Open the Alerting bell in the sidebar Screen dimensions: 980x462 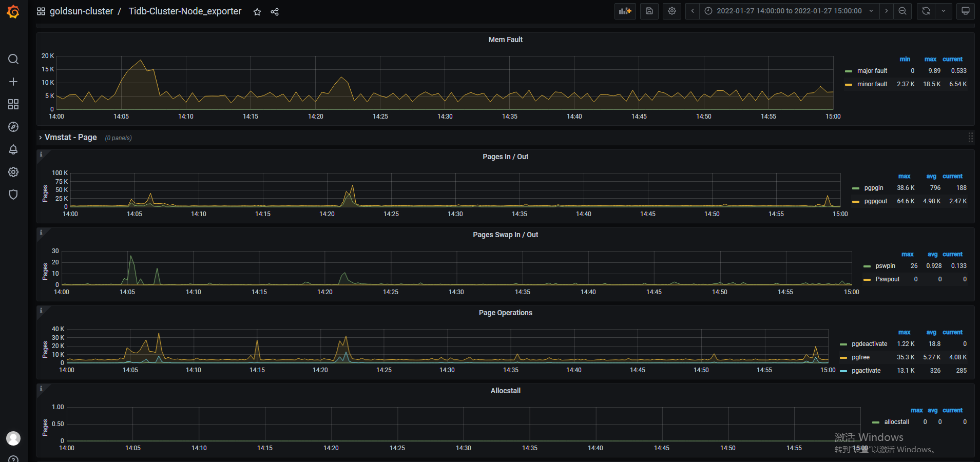[x=13, y=149]
